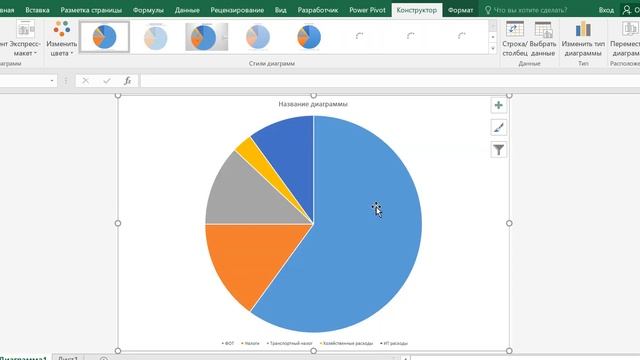
Task: Open the Name Box dropdown arrow
Action: [52, 81]
